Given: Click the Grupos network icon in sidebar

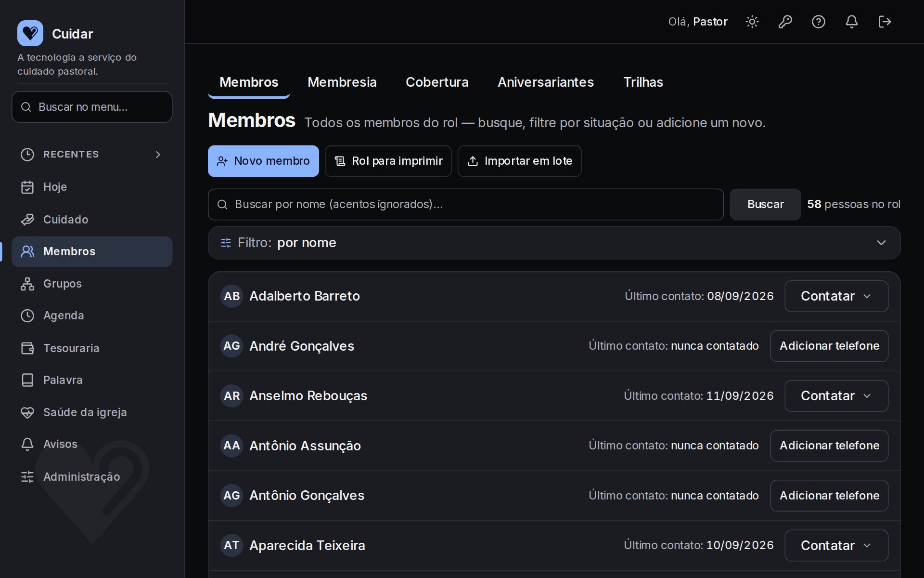Looking at the screenshot, I should (27, 284).
